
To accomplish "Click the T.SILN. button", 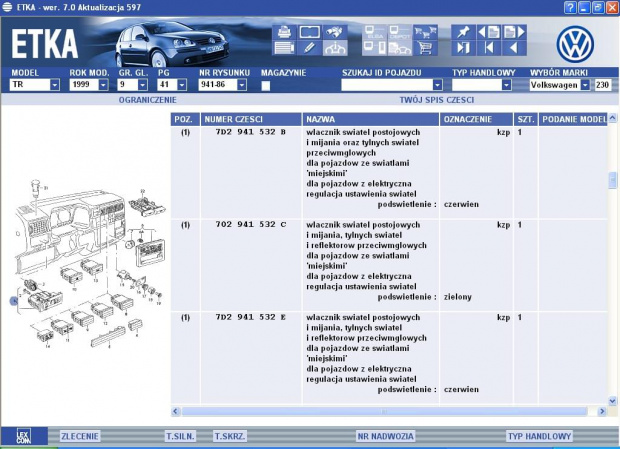I will (180, 436).
